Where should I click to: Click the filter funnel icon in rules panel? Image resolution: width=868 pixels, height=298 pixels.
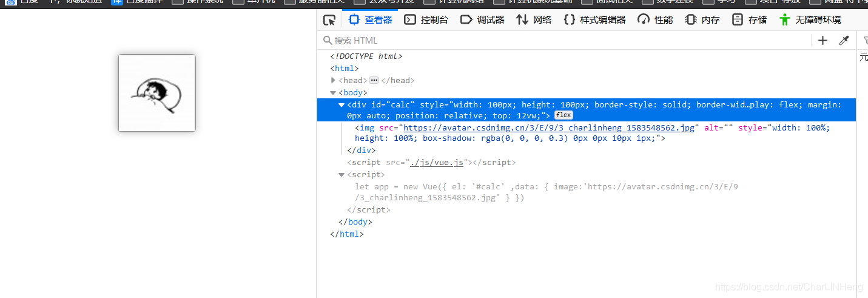865,41
